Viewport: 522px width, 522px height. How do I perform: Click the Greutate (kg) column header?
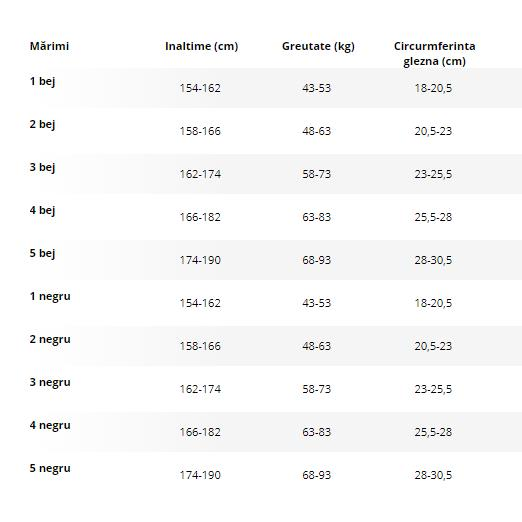pos(318,46)
